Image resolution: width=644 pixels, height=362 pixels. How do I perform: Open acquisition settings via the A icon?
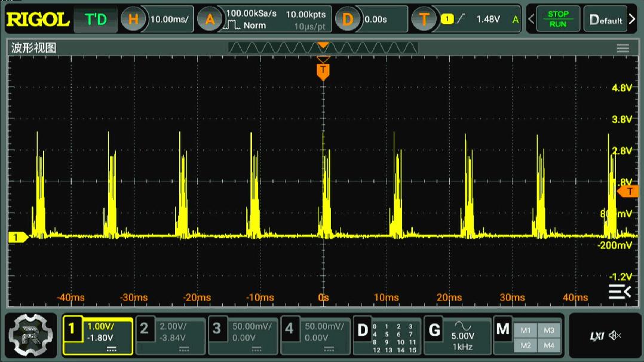[x=210, y=19]
